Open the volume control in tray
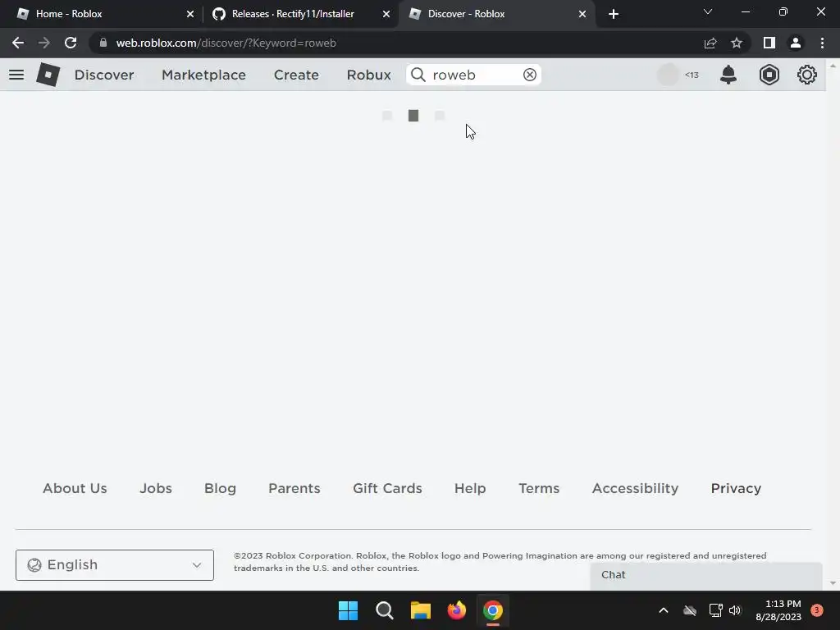 click(735, 610)
